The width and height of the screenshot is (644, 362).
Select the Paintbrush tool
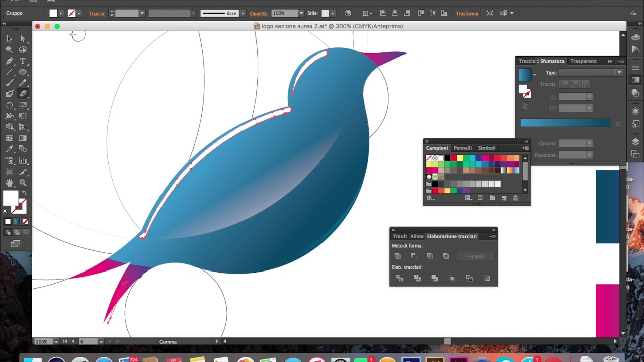(x=10, y=83)
